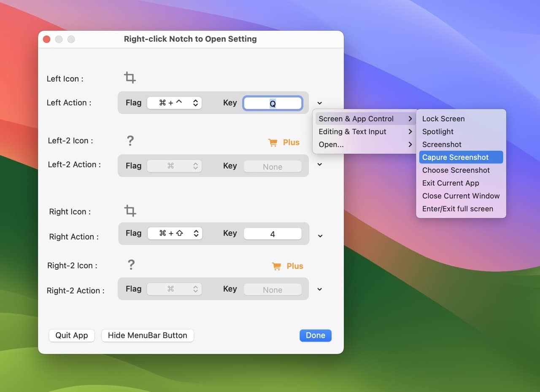
Task: Click the Done button
Action: click(x=316, y=336)
